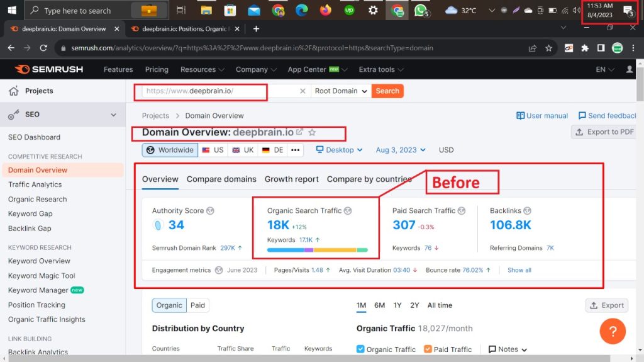The width and height of the screenshot is (644, 362).
Task: Expand the App Center menu
Action: click(318, 69)
